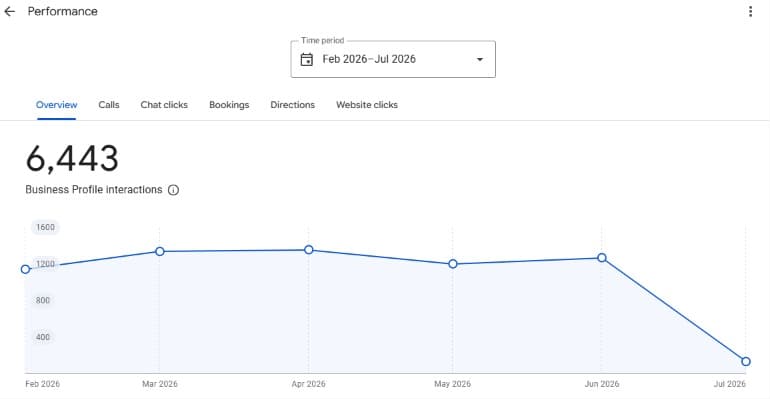The height and width of the screenshot is (399, 770).
Task: Click the Mar 2026 data point
Action: point(160,252)
